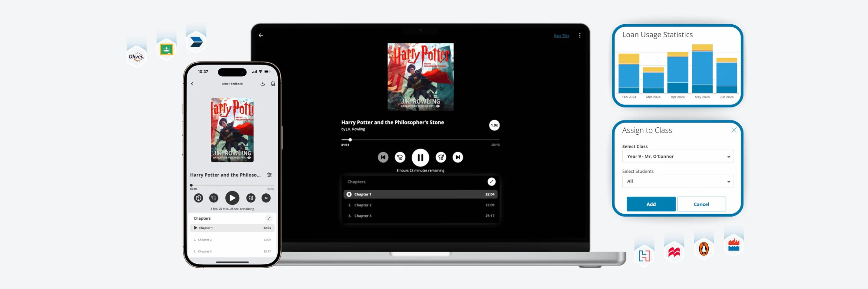This screenshot has height=289, width=868.
Task: Open the sleep timer on phone player
Action: [x=198, y=198]
